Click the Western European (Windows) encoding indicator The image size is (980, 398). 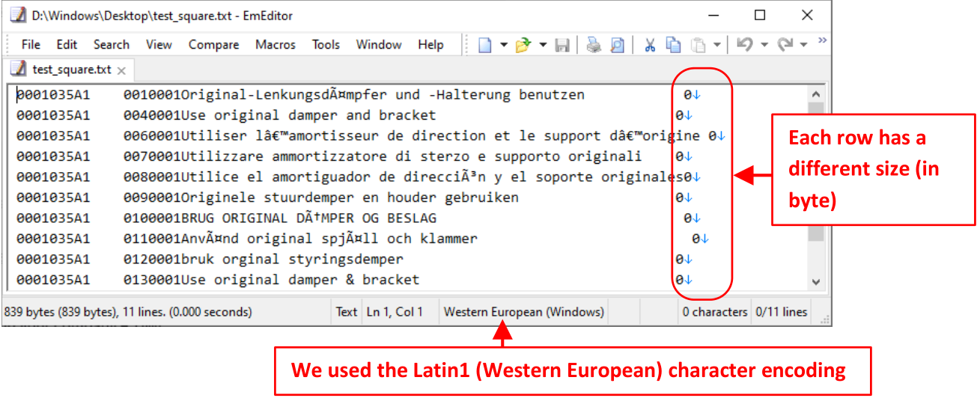[523, 312]
